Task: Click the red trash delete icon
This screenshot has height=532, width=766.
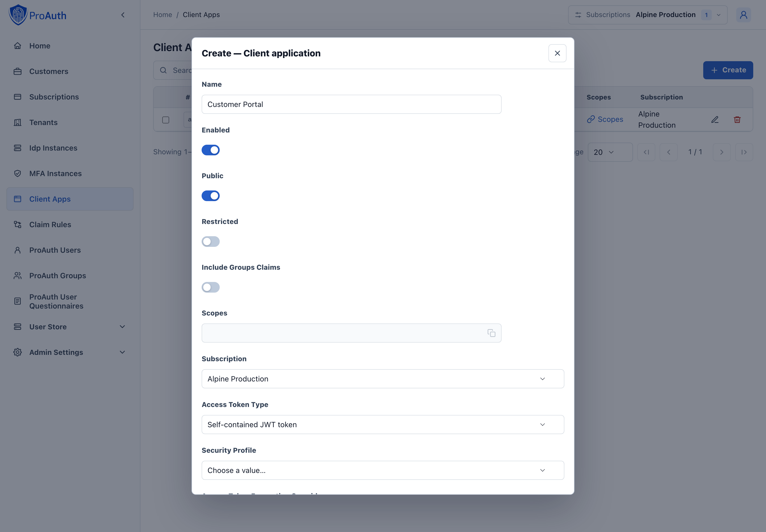Action: (737, 120)
